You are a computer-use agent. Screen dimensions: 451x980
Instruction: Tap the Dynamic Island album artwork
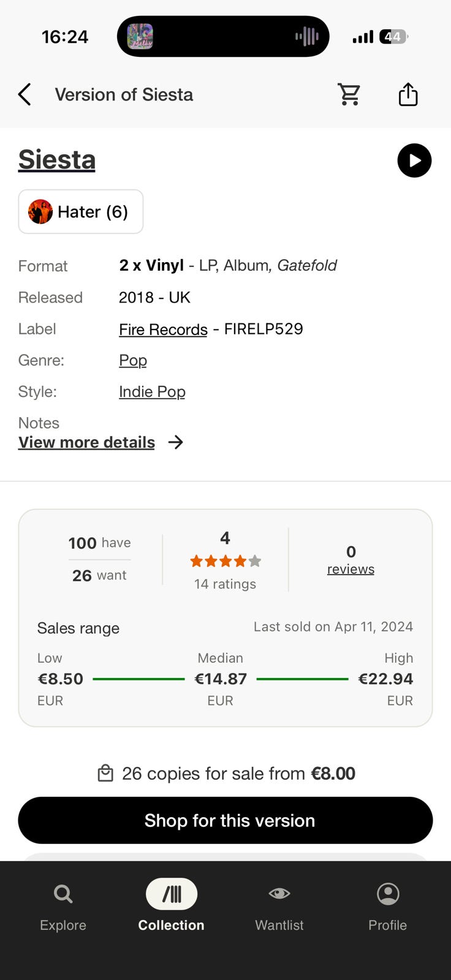pyautogui.click(x=140, y=37)
